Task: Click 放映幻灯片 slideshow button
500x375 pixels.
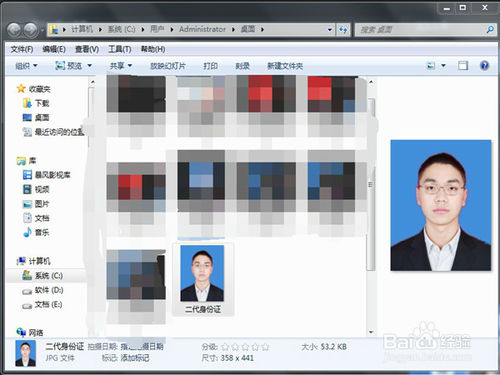Action: coord(168,66)
